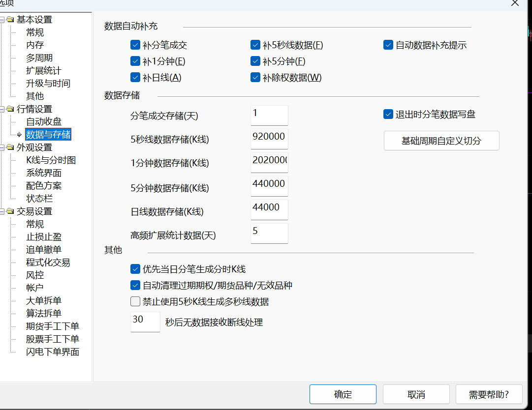
Task: Open 算法拆单 settings
Action: 44,314
